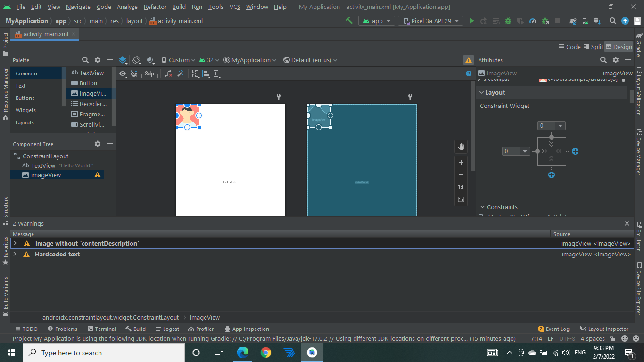Open Pixel 3a API 29 device dropdown
The width and height of the screenshot is (644, 362).
tap(431, 21)
